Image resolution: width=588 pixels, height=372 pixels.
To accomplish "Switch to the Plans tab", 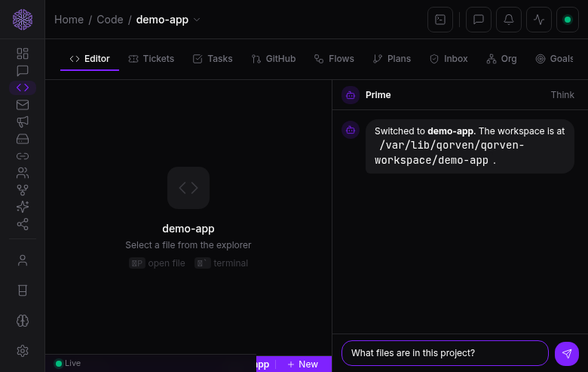I will pyautogui.click(x=392, y=59).
